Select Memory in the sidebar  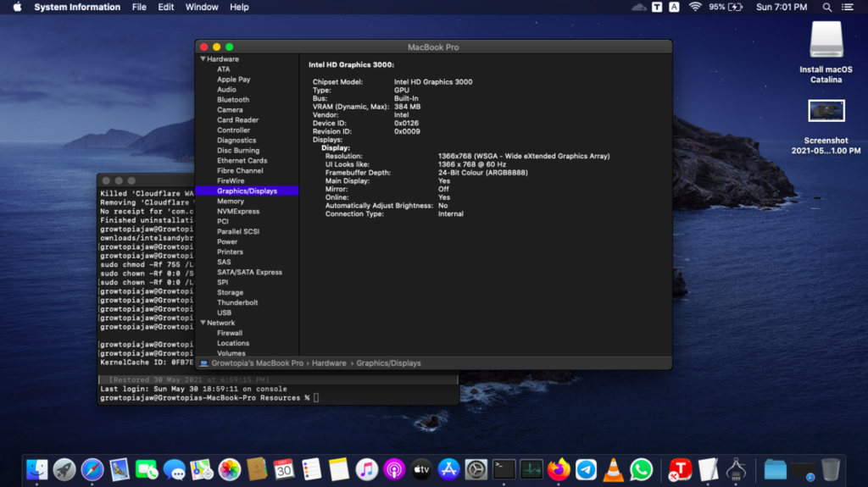(x=231, y=201)
